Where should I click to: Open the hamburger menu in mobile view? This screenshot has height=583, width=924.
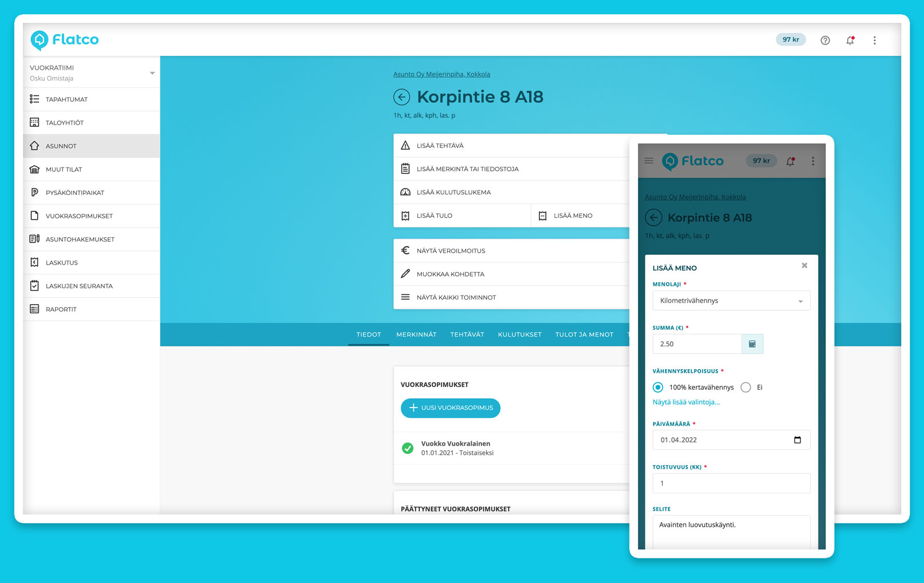(649, 161)
